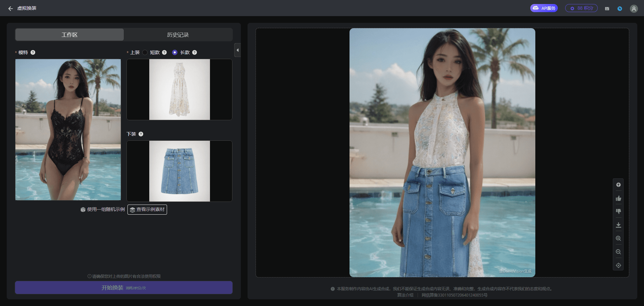The width and height of the screenshot is (644, 306).
Task: Open the feedback note icon in header
Action: pos(607,8)
